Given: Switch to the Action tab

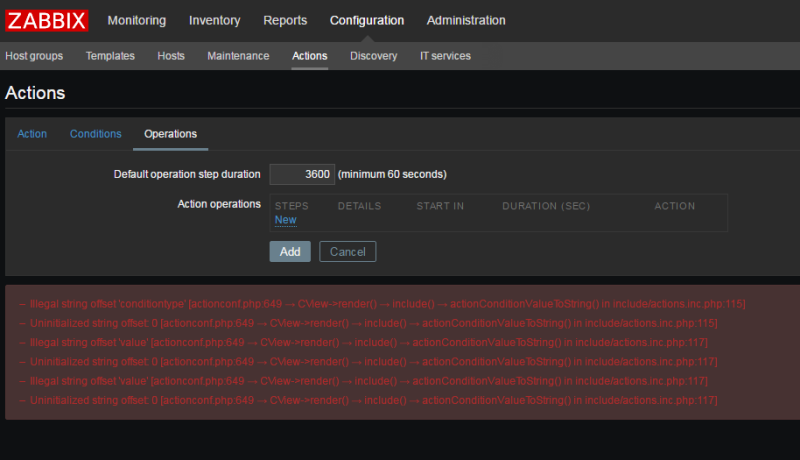Looking at the screenshot, I should pyautogui.click(x=32, y=134).
